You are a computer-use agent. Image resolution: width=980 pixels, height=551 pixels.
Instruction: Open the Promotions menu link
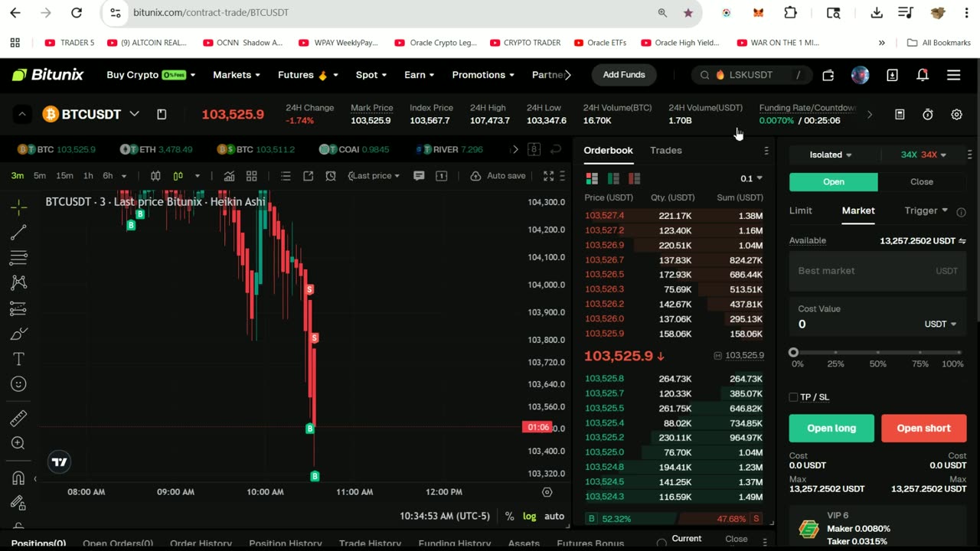[483, 75]
